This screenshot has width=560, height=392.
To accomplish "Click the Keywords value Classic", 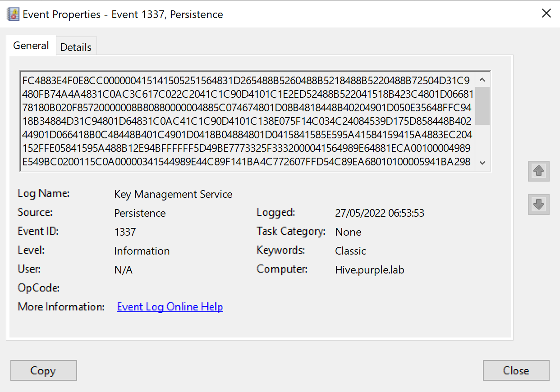I will [350, 251].
